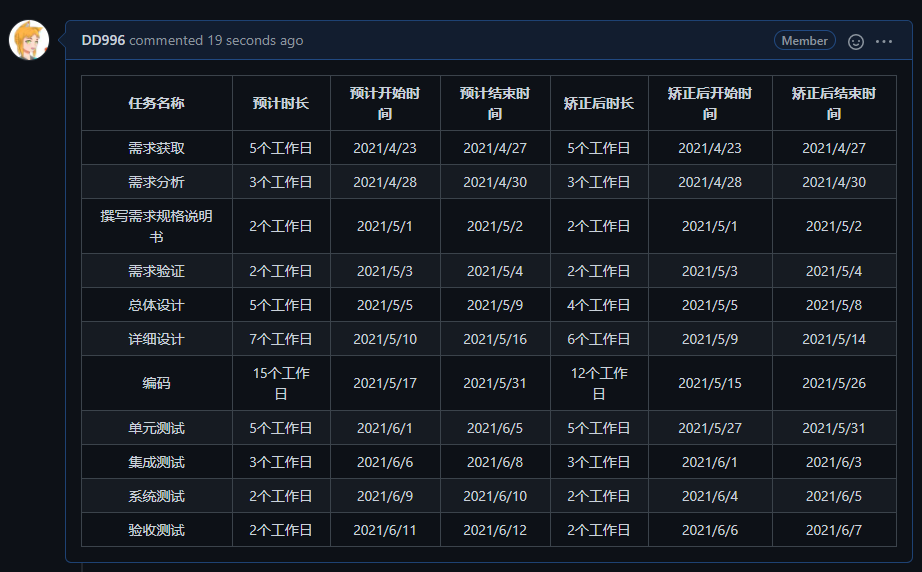Click the 12个工作日 corrected duration cell
The image size is (922, 572).
599,383
